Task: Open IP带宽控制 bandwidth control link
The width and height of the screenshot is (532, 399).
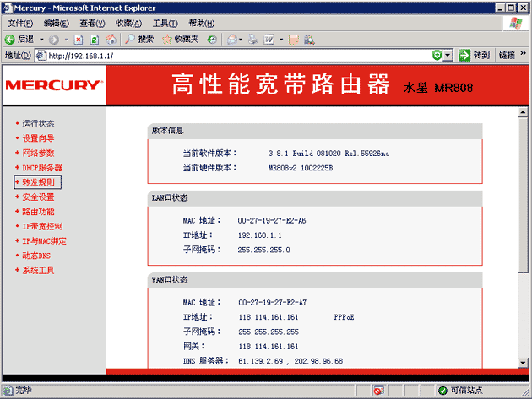Action: pyautogui.click(x=42, y=226)
